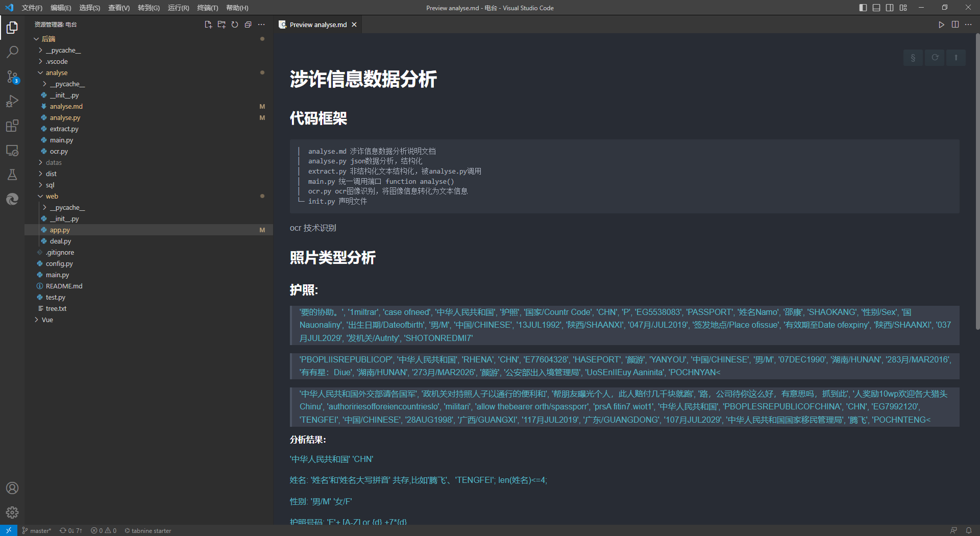Split the editor to the right

[955, 25]
